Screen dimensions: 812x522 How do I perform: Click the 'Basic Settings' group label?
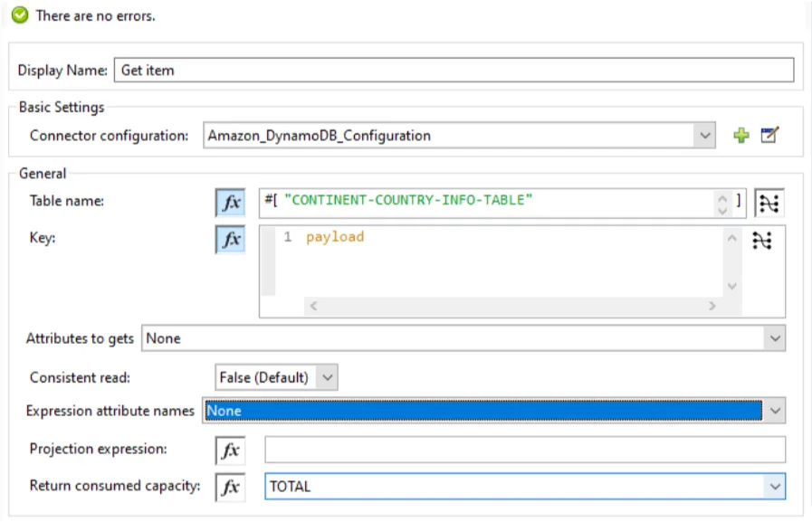(62, 107)
